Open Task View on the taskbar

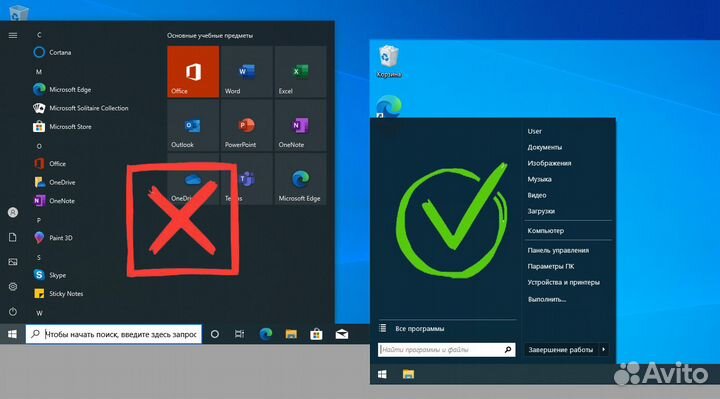tap(239, 334)
